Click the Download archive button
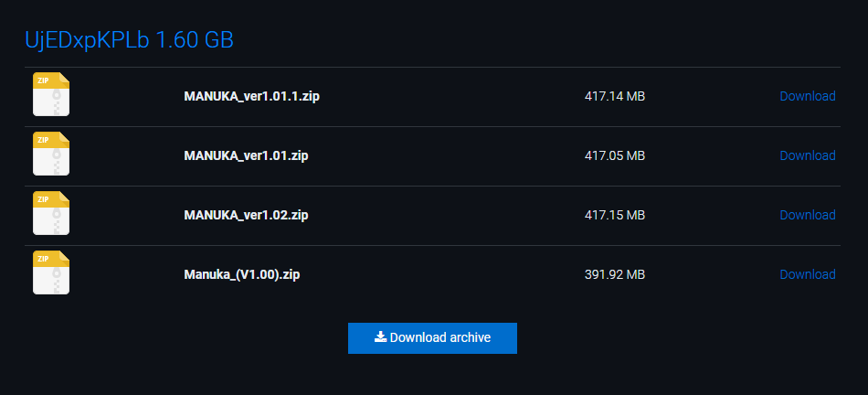Screen dimensions: 868x395 432,338
